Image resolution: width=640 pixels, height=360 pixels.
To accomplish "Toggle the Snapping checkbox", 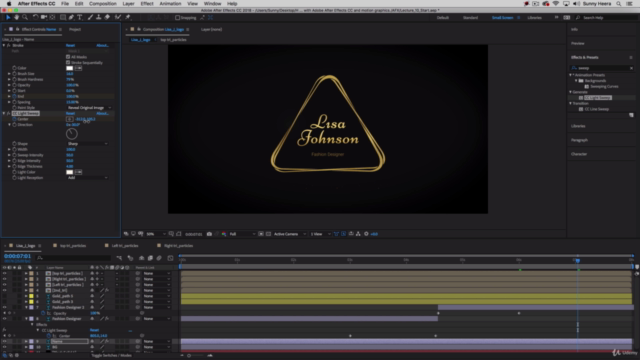I will point(178,18).
